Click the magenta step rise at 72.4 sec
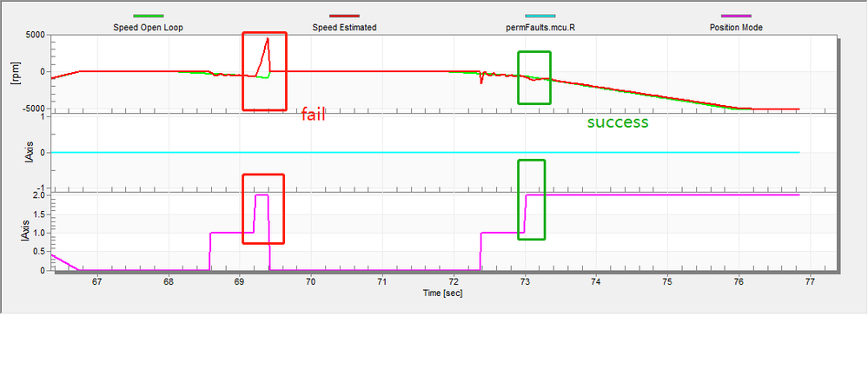This screenshot has width=868, height=369. 480,251
